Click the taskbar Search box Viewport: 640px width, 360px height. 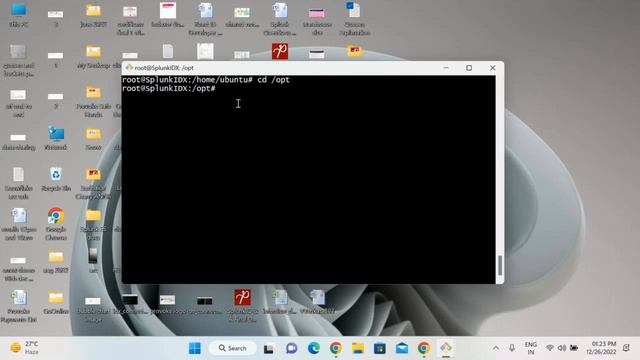tap(233, 348)
